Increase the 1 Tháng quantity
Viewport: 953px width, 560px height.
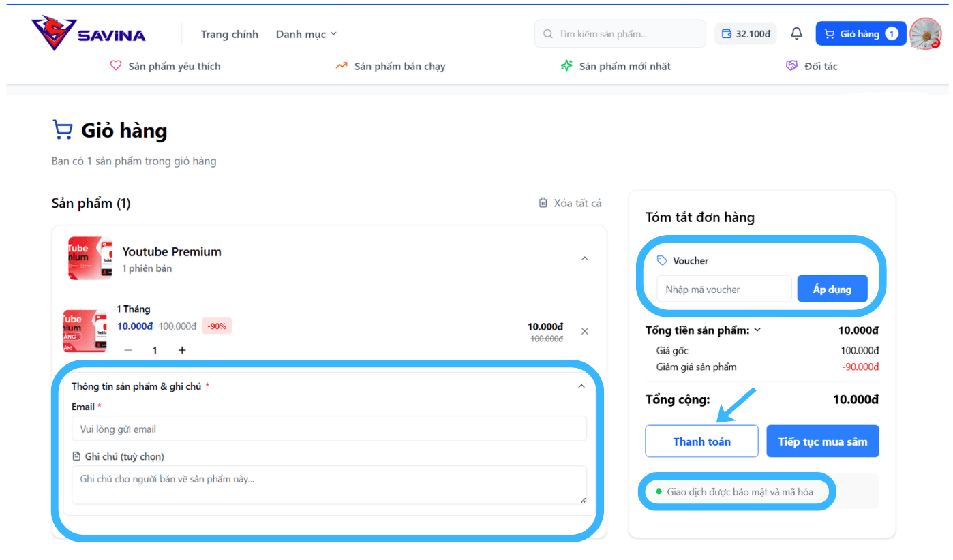[182, 350]
